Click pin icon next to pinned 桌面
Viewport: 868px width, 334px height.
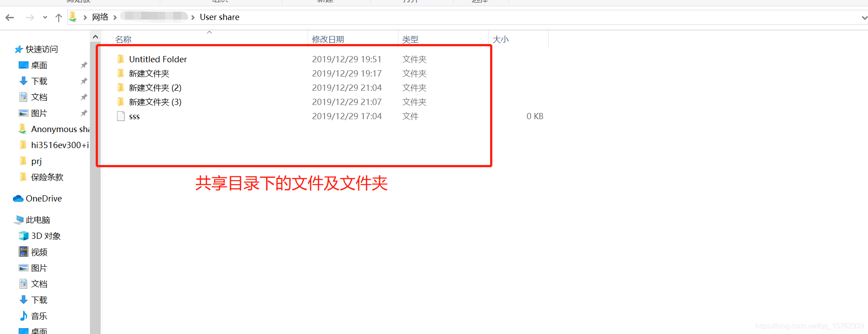(84, 65)
